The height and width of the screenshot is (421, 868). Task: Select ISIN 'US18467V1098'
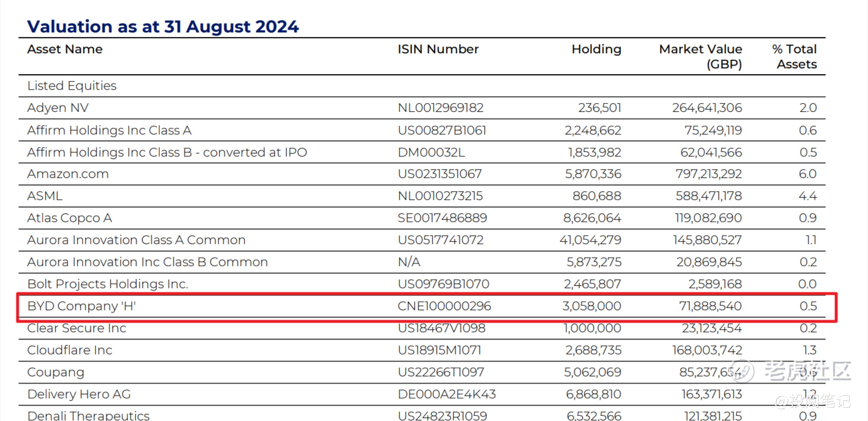[441, 328]
